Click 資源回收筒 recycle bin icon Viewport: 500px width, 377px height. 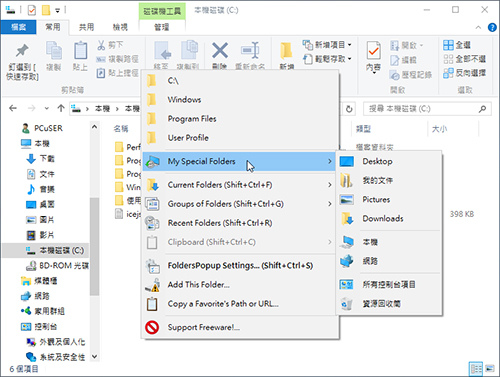coord(347,304)
